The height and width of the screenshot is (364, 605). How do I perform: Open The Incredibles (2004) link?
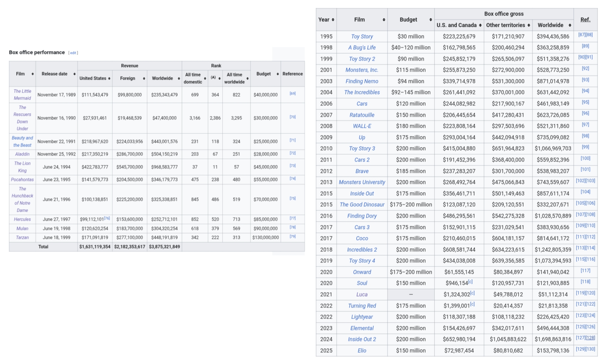pos(362,92)
